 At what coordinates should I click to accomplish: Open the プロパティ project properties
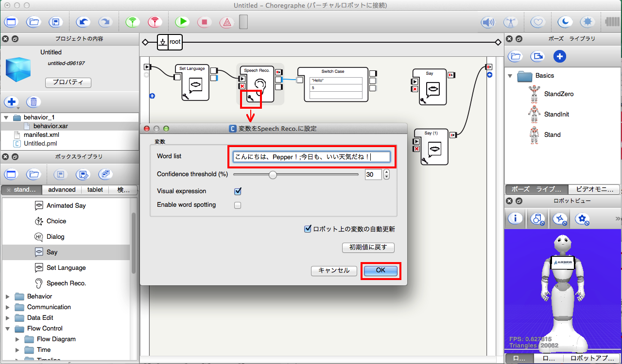point(68,83)
